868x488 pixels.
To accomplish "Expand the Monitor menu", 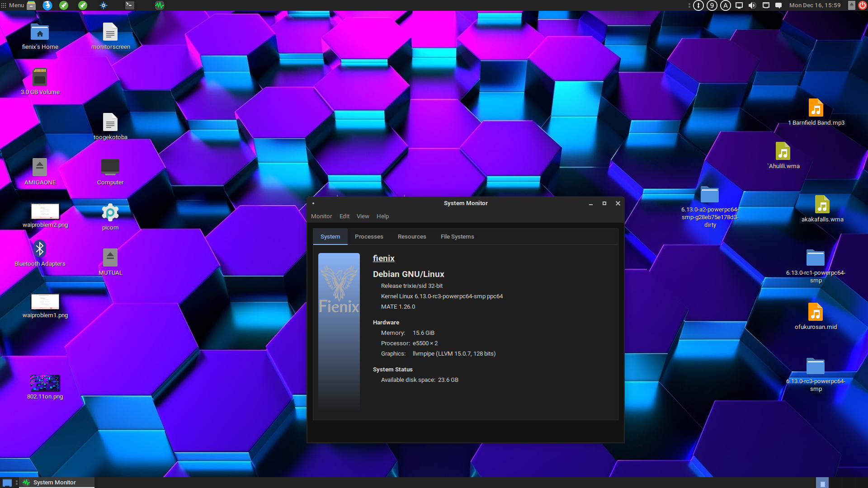I will pyautogui.click(x=321, y=216).
